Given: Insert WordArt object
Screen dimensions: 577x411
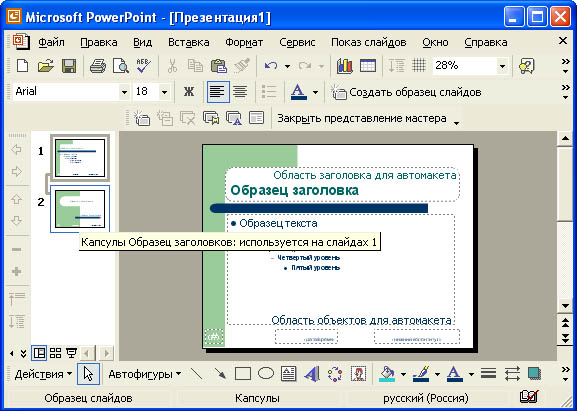Looking at the screenshot, I should [312, 374].
